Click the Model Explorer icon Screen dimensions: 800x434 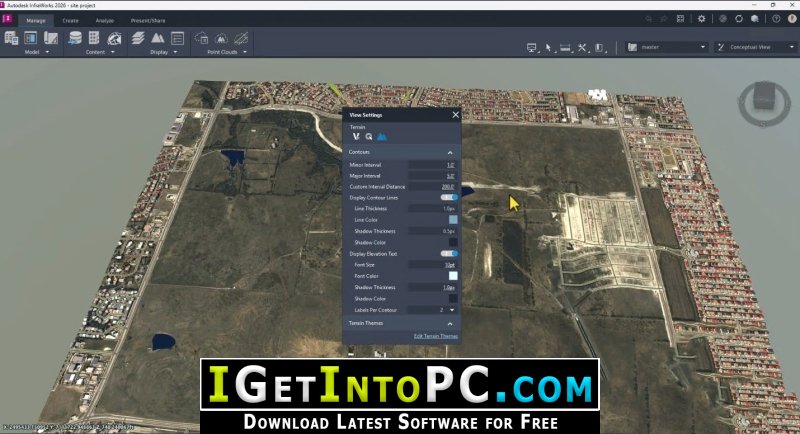point(31,38)
